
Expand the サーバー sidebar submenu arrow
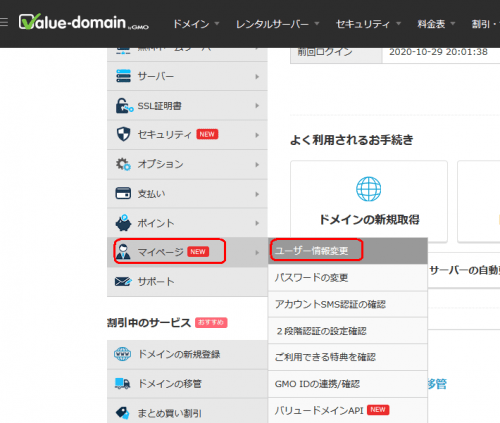point(257,77)
